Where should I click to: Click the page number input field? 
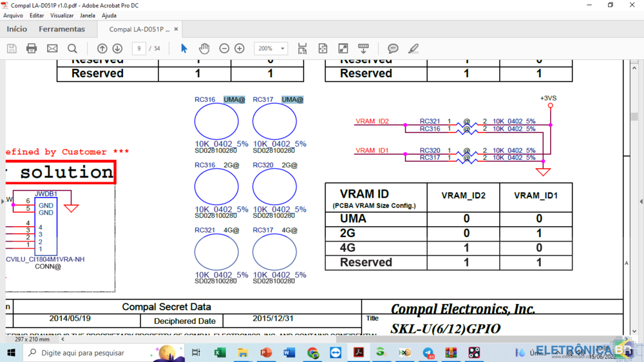138,48
